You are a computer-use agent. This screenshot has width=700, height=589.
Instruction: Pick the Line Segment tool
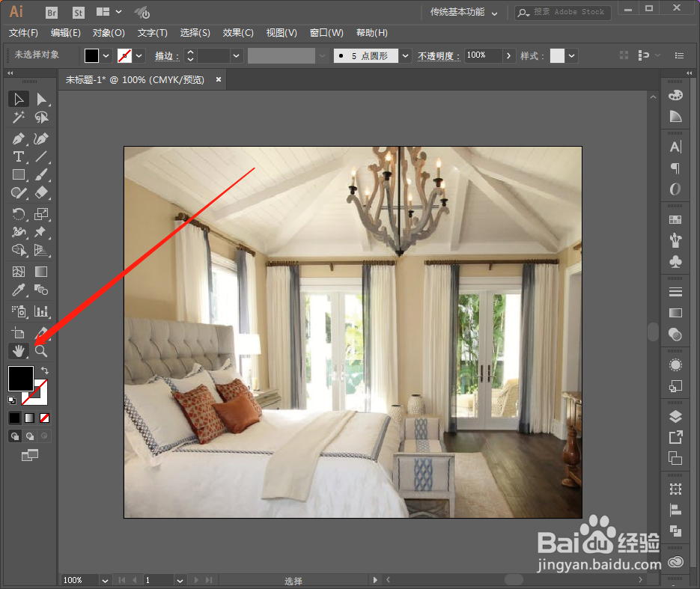pyautogui.click(x=41, y=156)
